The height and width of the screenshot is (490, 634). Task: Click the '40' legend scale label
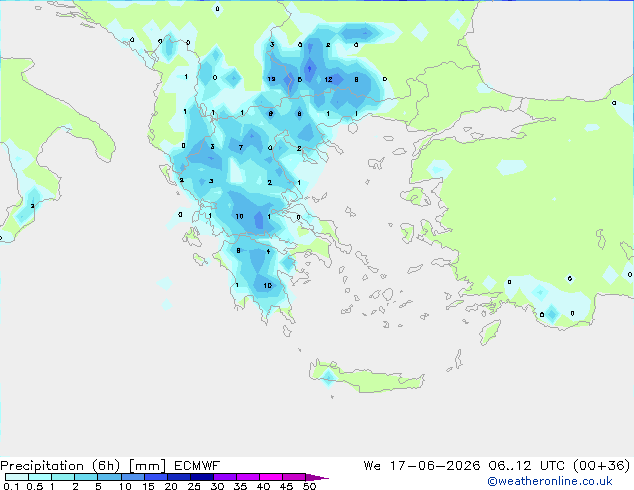pyautogui.click(x=263, y=486)
